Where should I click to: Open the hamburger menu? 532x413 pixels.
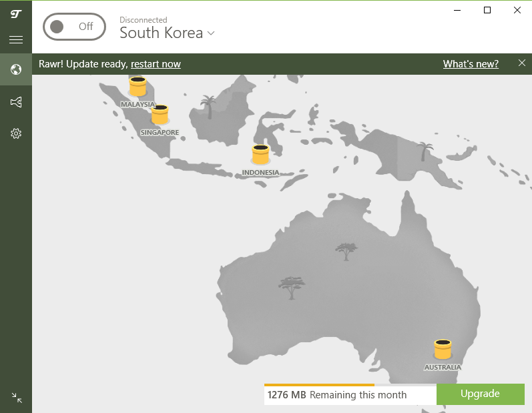(x=16, y=39)
